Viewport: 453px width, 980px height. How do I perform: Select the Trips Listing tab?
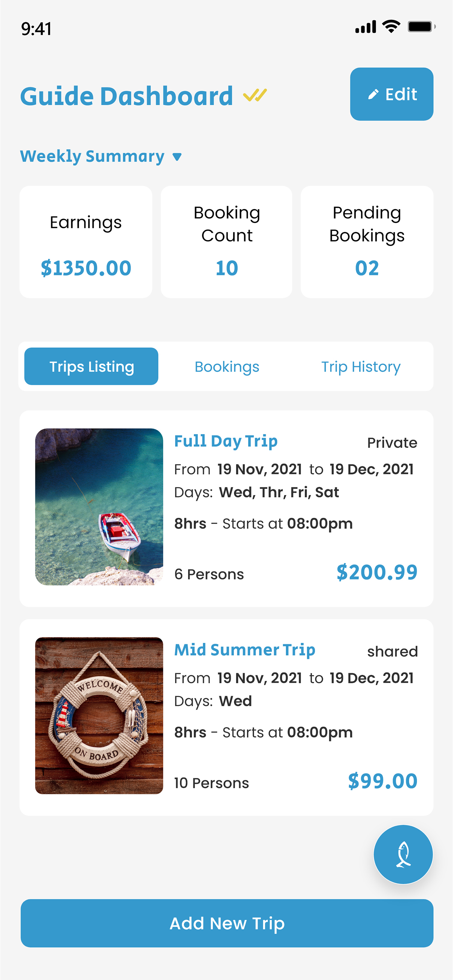[91, 367]
